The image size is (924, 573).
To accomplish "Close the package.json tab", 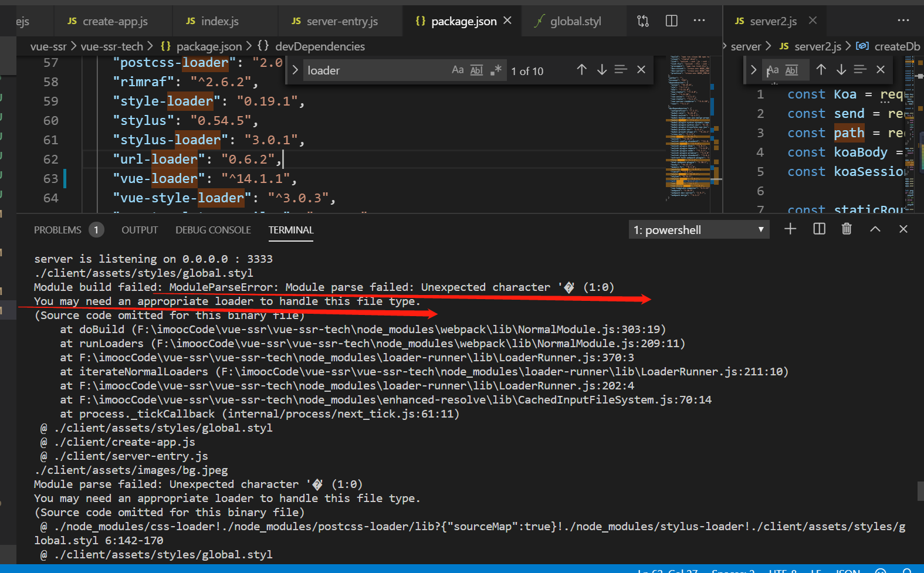I will 507,21.
